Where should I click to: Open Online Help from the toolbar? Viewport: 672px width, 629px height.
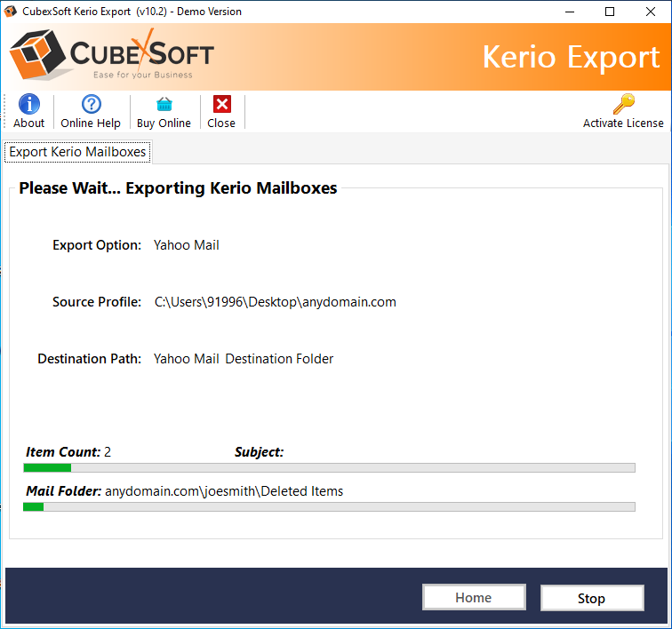pos(91,105)
